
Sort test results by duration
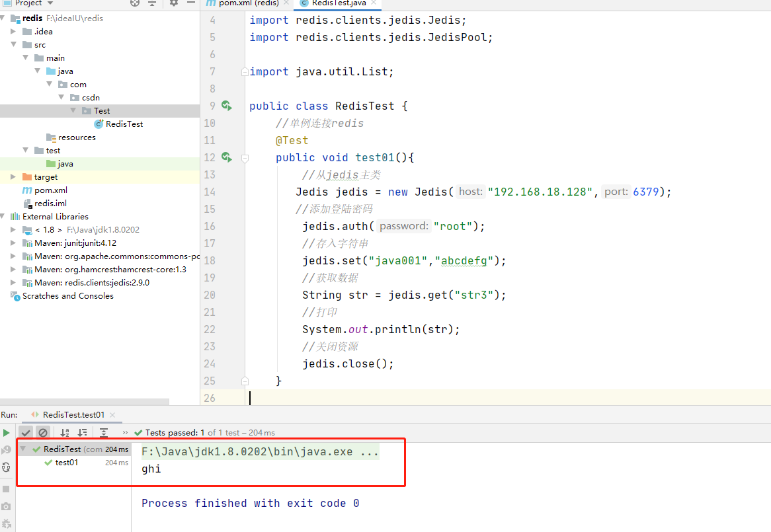tap(83, 433)
